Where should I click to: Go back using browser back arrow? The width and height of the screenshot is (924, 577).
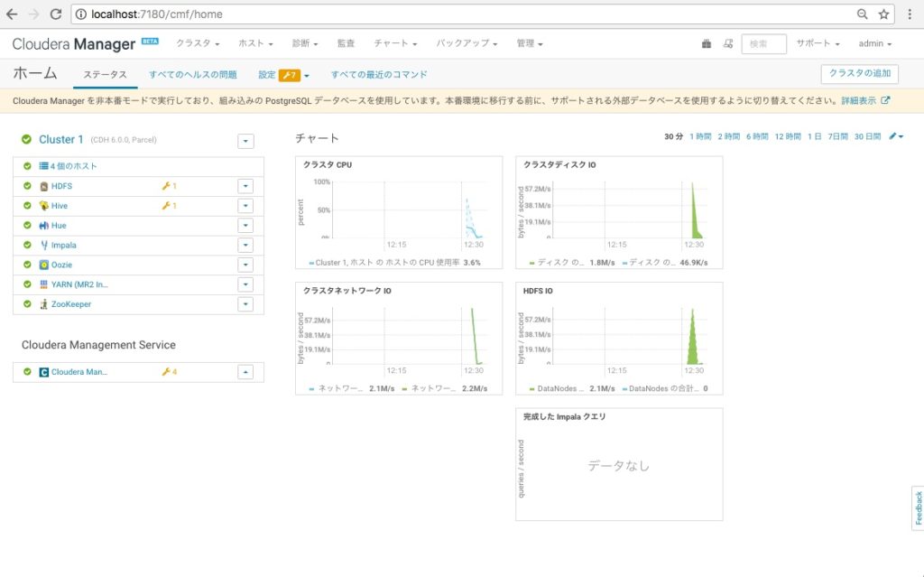tap(12, 14)
